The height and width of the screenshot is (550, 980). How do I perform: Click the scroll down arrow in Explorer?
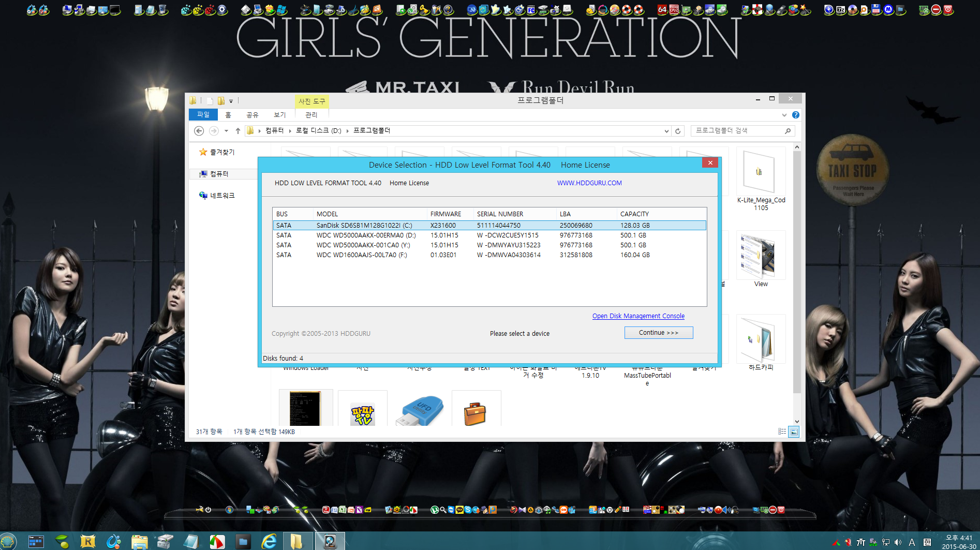(797, 422)
